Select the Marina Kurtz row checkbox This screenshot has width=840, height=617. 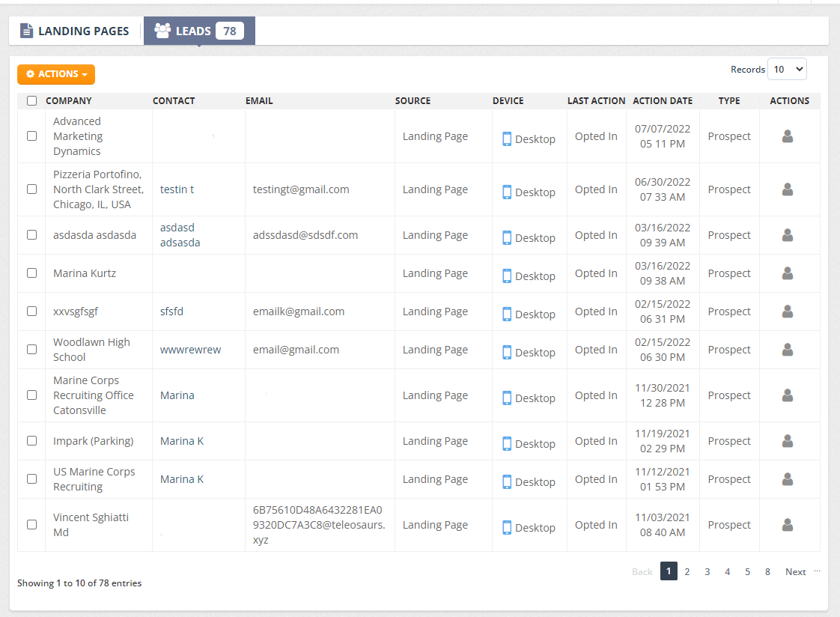(31, 273)
